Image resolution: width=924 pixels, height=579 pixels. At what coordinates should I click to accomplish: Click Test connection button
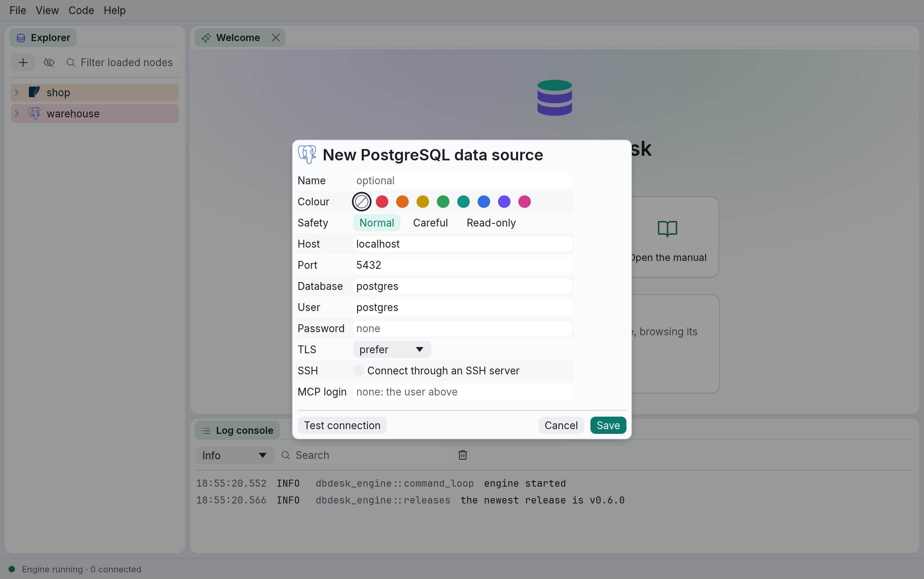pyautogui.click(x=342, y=425)
